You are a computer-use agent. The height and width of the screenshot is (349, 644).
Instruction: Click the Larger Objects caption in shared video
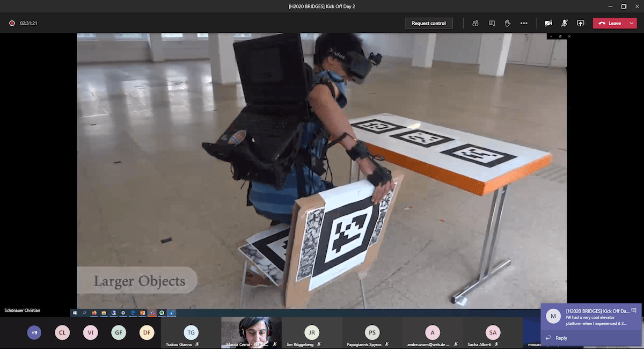tap(140, 281)
